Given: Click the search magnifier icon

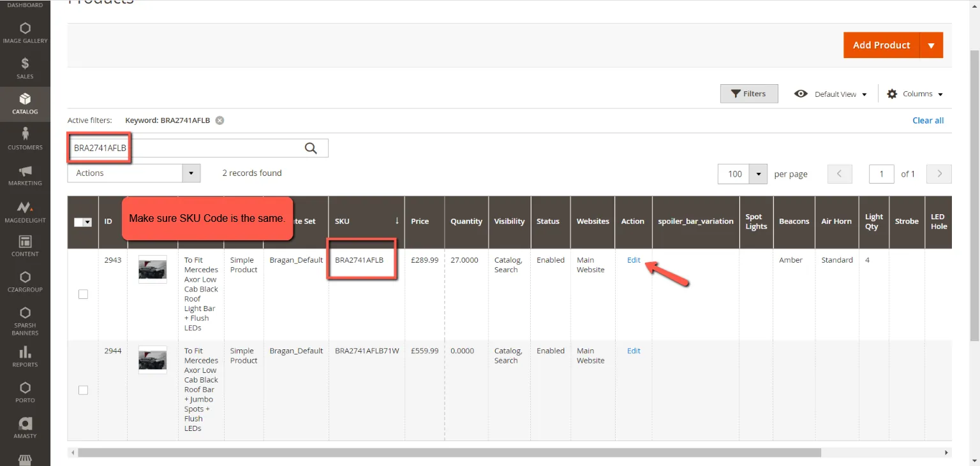Looking at the screenshot, I should coord(311,148).
